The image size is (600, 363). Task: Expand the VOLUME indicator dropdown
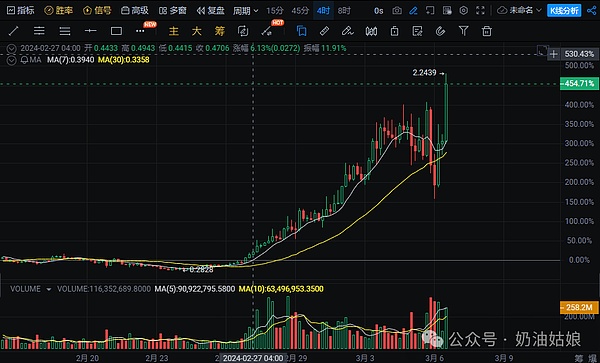pyautogui.click(x=49, y=289)
